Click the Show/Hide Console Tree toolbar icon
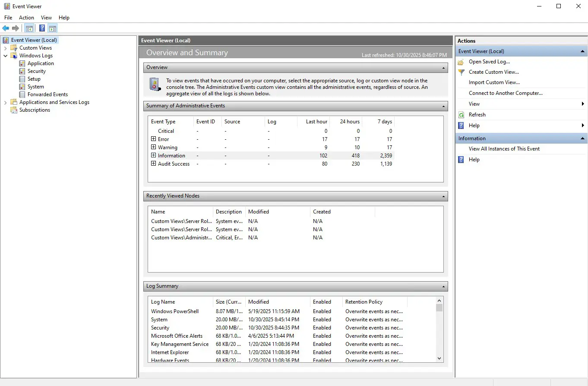The height and width of the screenshot is (386, 588). [29, 28]
